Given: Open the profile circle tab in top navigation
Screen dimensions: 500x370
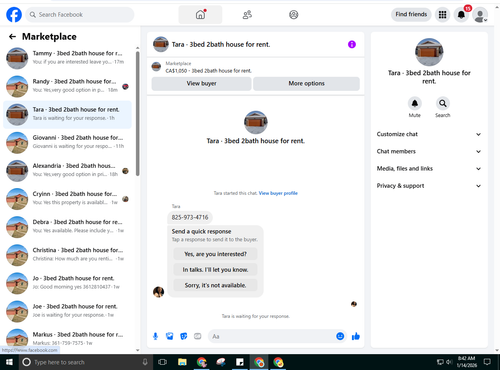Looking at the screenshot, I should pyautogui.click(x=294, y=15).
